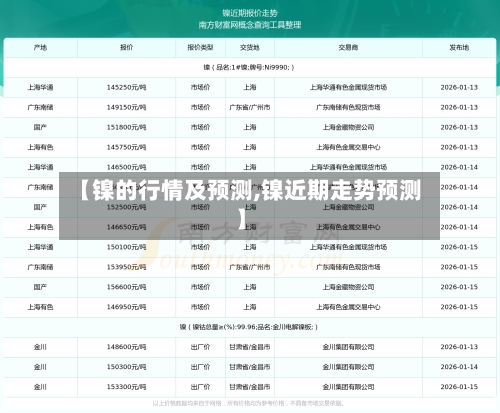Image resolution: width=500 pixels, height=413 pixels.
Task: Click 金川 in the 148600元/吨 row
Action: click(40, 347)
